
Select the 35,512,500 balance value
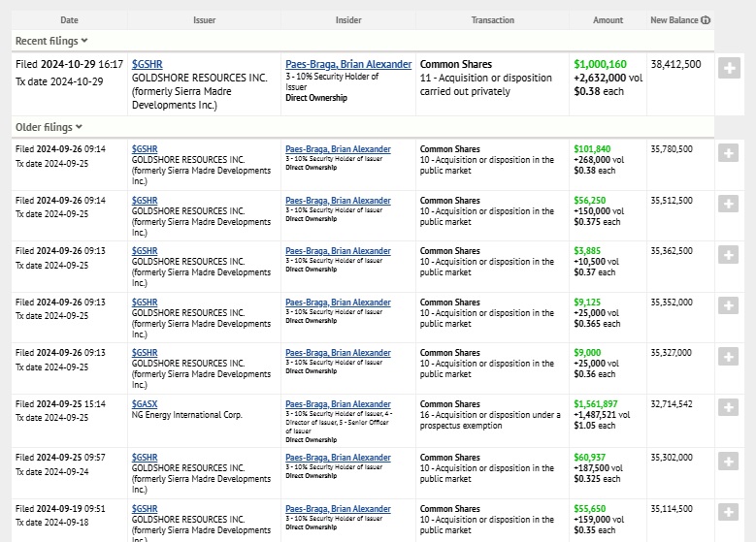672,201
